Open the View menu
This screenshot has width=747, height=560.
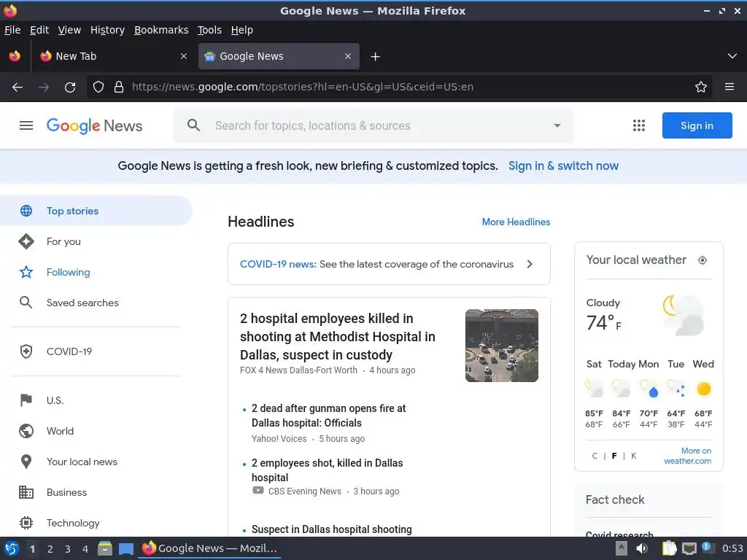(69, 30)
